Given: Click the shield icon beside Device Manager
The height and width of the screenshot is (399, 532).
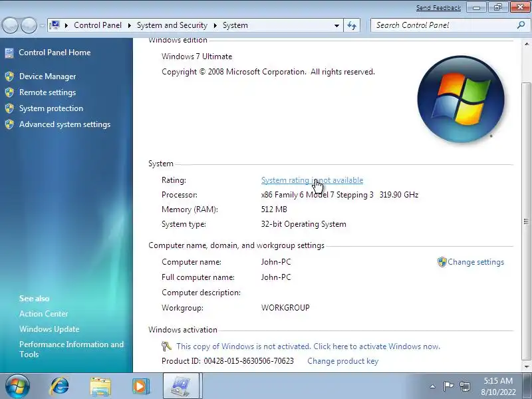Looking at the screenshot, I should pyautogui.click(x=9, y=76).
